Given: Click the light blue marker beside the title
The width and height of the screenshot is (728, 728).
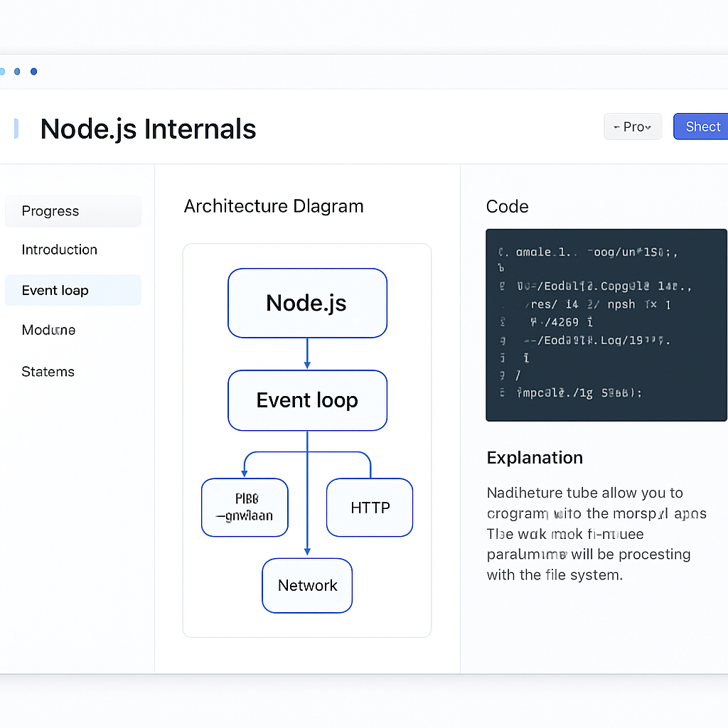Looking at the screenshot, I should coord(16,129).
